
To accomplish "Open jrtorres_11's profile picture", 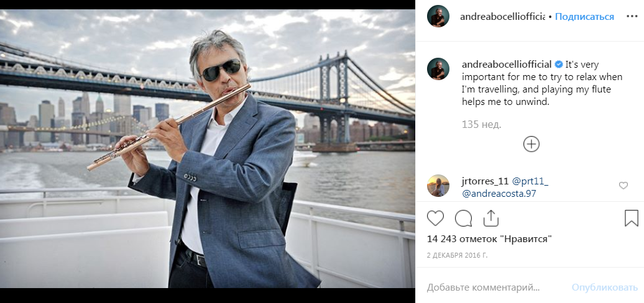I will tap(438, 186).
